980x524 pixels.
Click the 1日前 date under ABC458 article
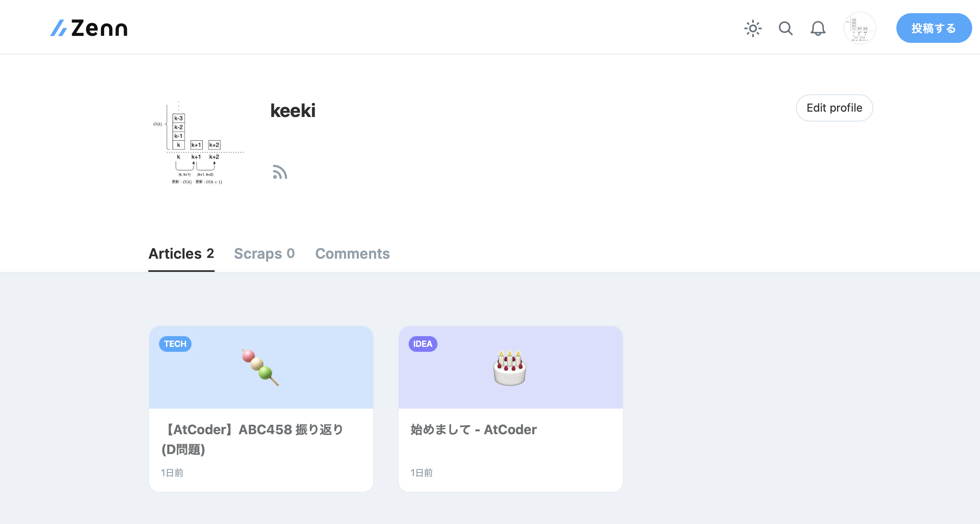pos(172,473)
